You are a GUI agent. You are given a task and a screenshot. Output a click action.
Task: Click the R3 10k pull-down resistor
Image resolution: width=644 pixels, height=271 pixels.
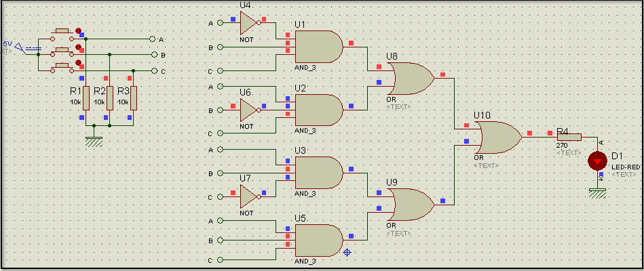(134, 98)
